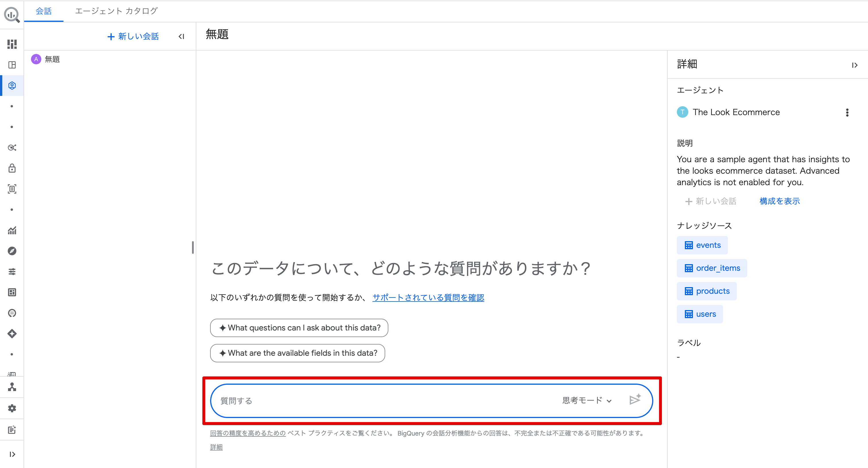The image size is (868, 468).
Task: Select the 会話 tab
Action: [43, 11]
